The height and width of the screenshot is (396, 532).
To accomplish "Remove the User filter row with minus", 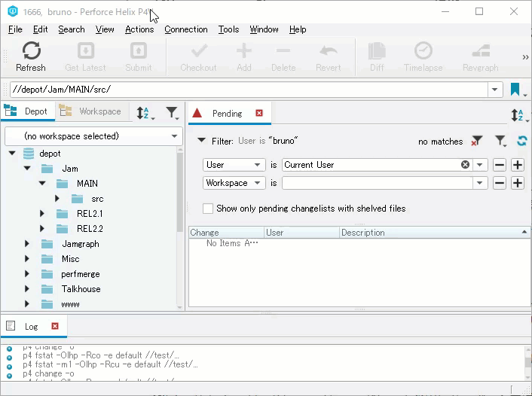I will [500, 165].
